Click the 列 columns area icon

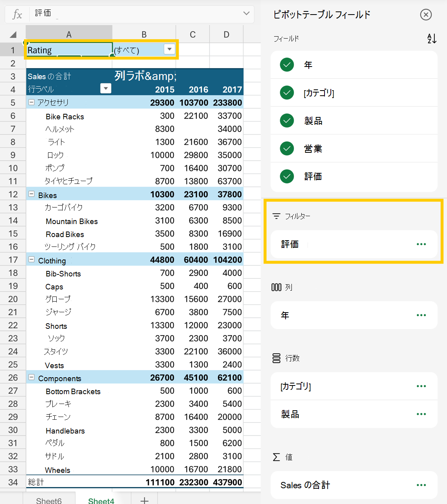[276, 287]
